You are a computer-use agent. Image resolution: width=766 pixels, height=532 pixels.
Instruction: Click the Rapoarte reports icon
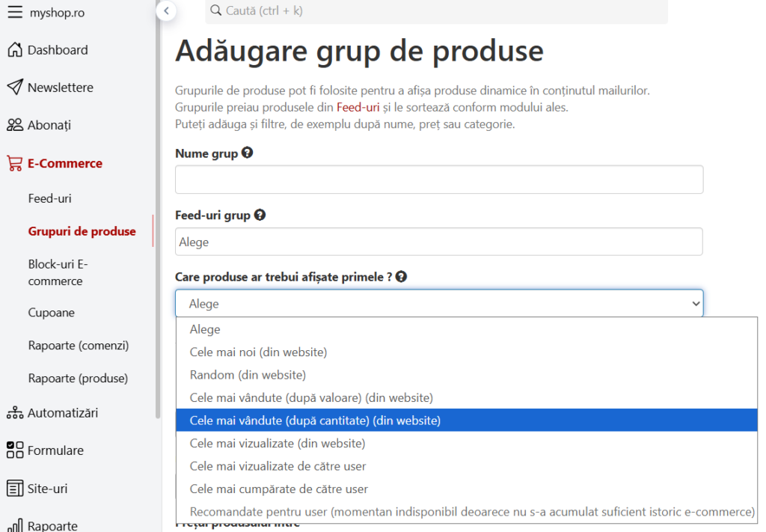point(13,524)
